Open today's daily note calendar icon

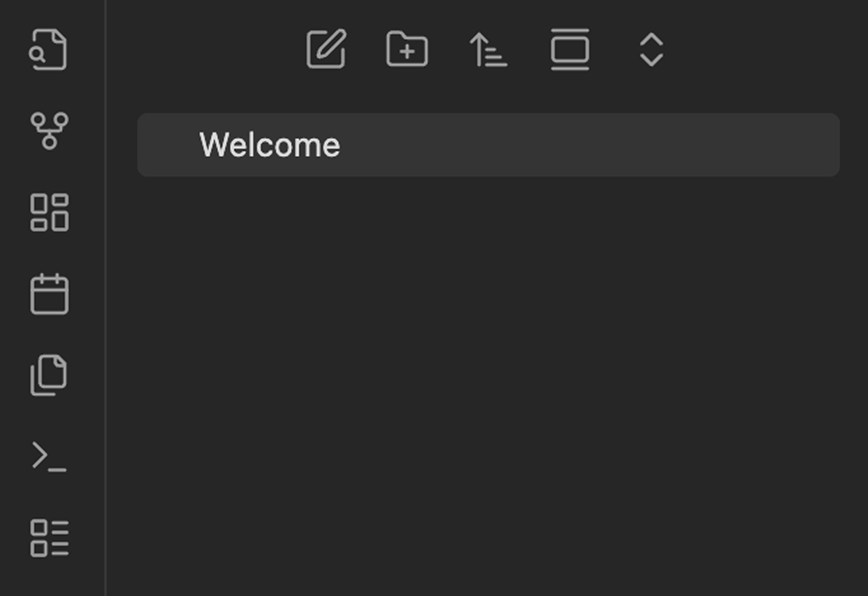click(x=49, y=294)
